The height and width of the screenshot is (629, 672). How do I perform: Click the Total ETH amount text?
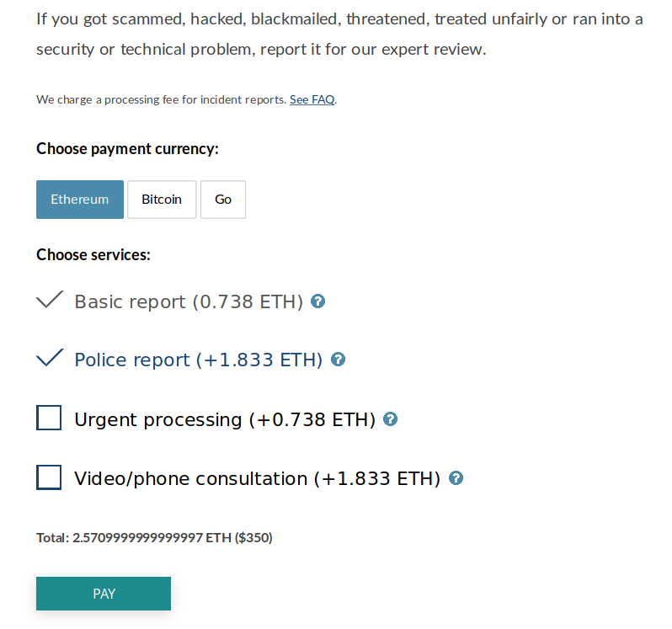click(154, 537)
